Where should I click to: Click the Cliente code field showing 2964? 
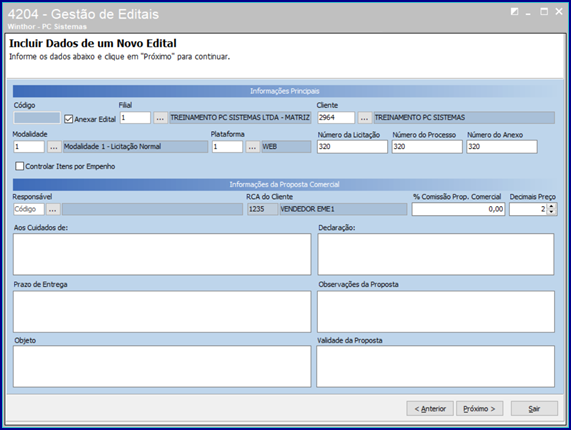pos(336,118)
